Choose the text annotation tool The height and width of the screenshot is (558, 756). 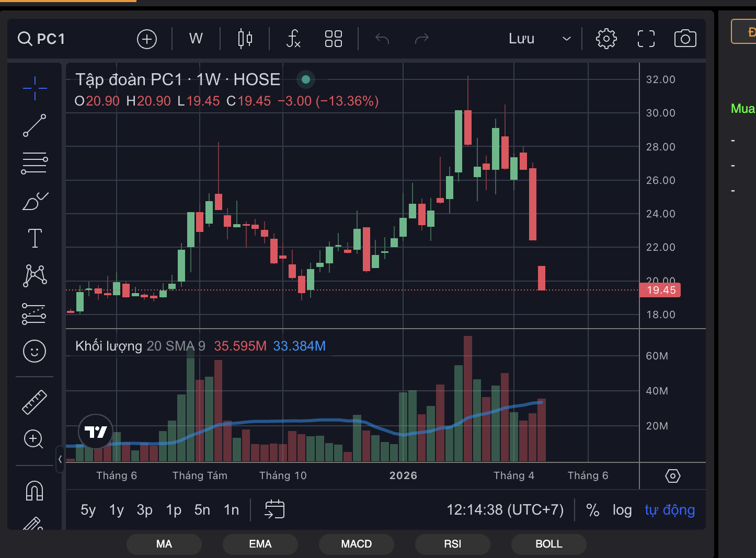[35, 238]
